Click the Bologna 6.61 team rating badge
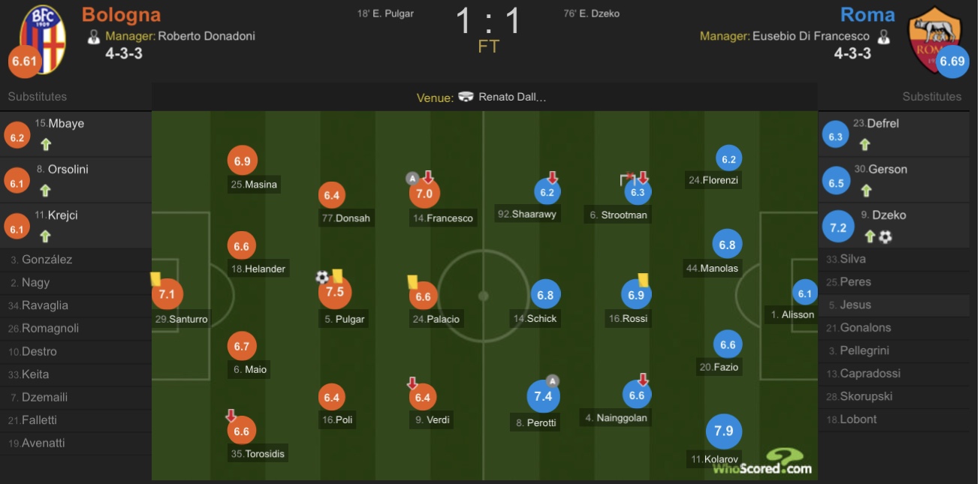 (24, 62)
